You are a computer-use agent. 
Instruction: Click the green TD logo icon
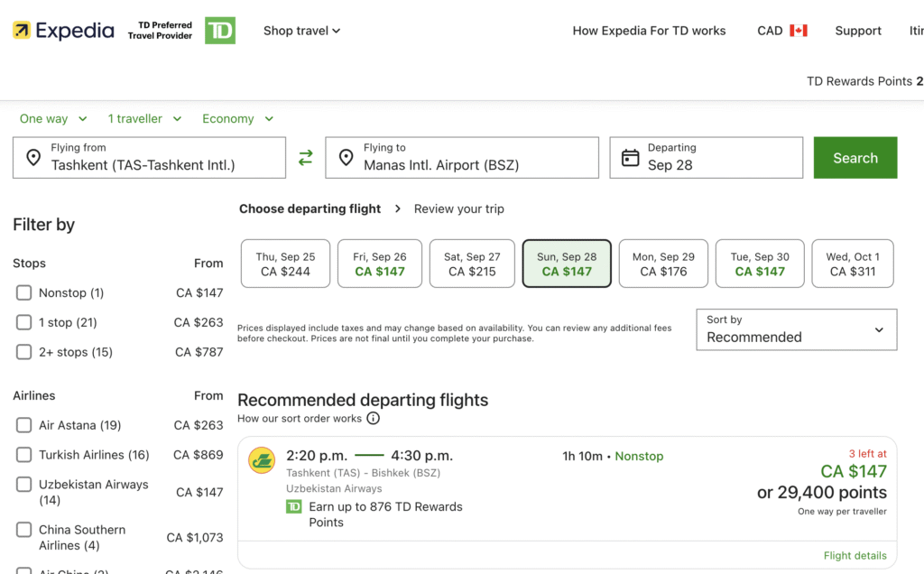(219, 31)
